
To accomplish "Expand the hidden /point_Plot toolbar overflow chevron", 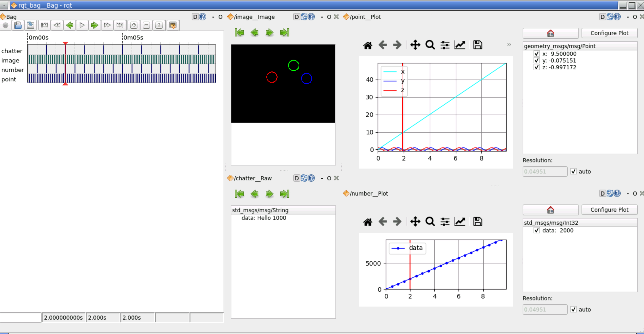I will point(509,45).
